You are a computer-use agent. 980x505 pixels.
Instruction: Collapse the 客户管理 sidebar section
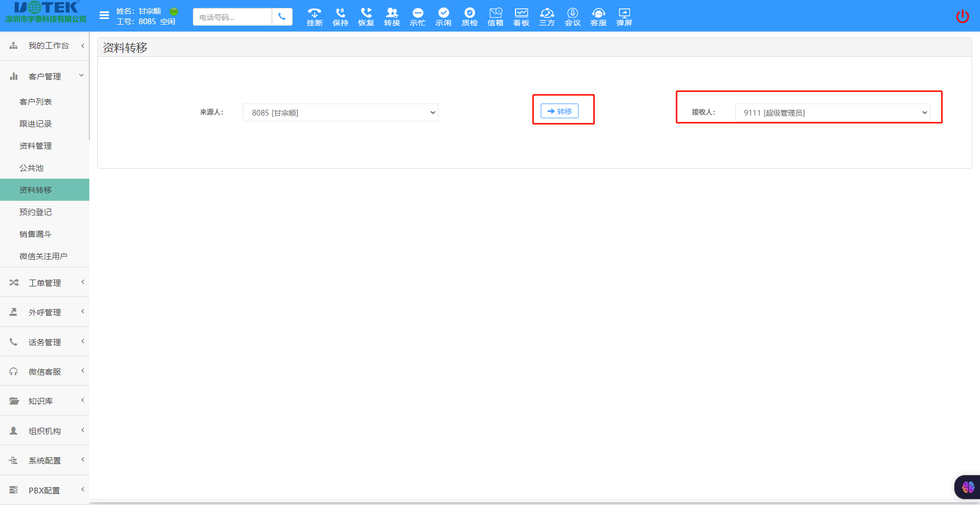click(45, 76)
